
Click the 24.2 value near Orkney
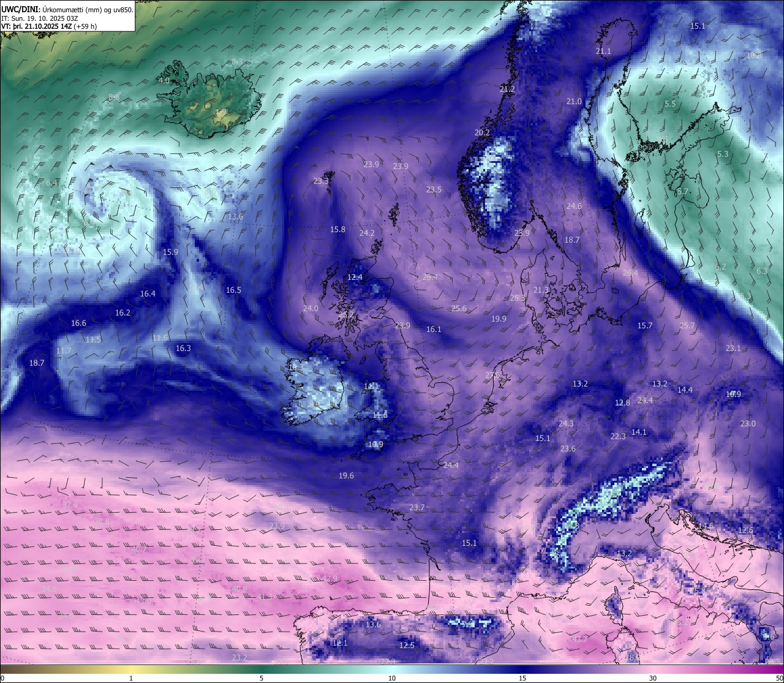click(x=367, y=233)
